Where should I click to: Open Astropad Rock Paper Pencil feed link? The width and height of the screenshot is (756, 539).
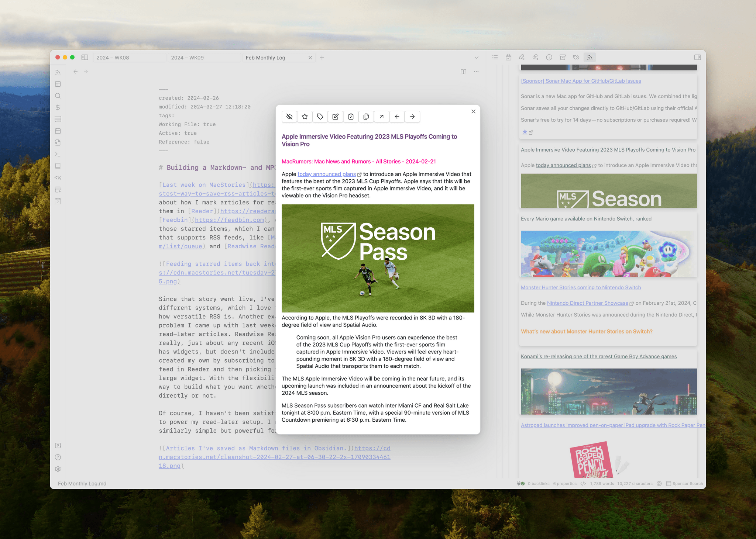(613, 425)
